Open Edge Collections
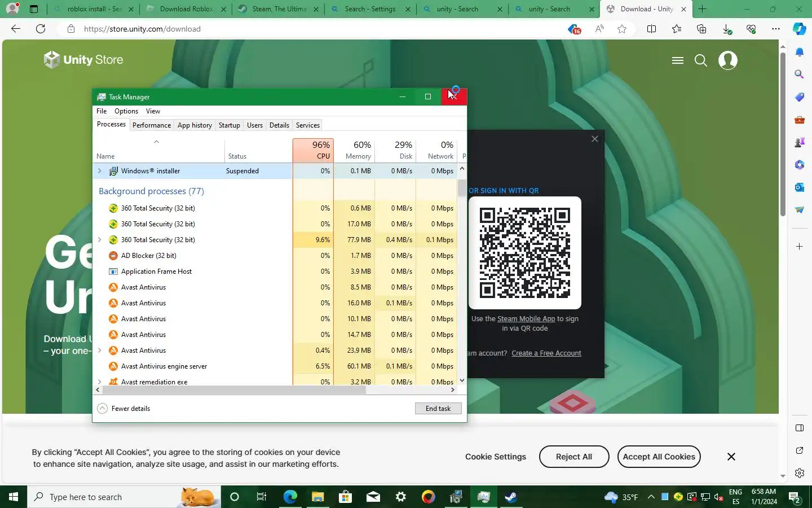Screen dimensions: 812x508 pos(701,29)
